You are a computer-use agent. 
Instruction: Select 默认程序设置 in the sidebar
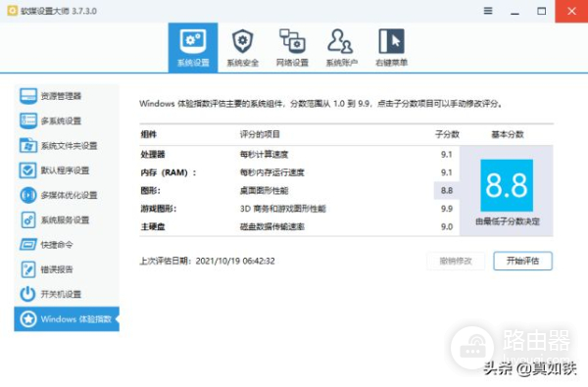point(67,170)
